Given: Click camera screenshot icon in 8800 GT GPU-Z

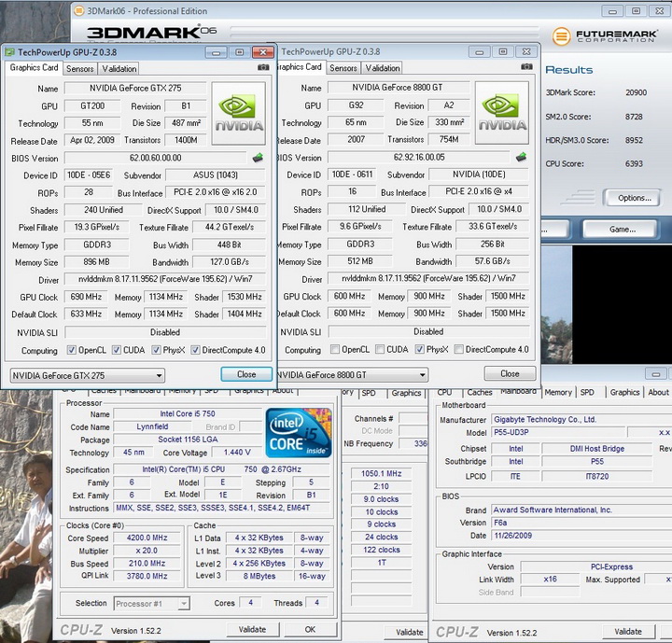Looking at the screenshot, I should point(526,66).
